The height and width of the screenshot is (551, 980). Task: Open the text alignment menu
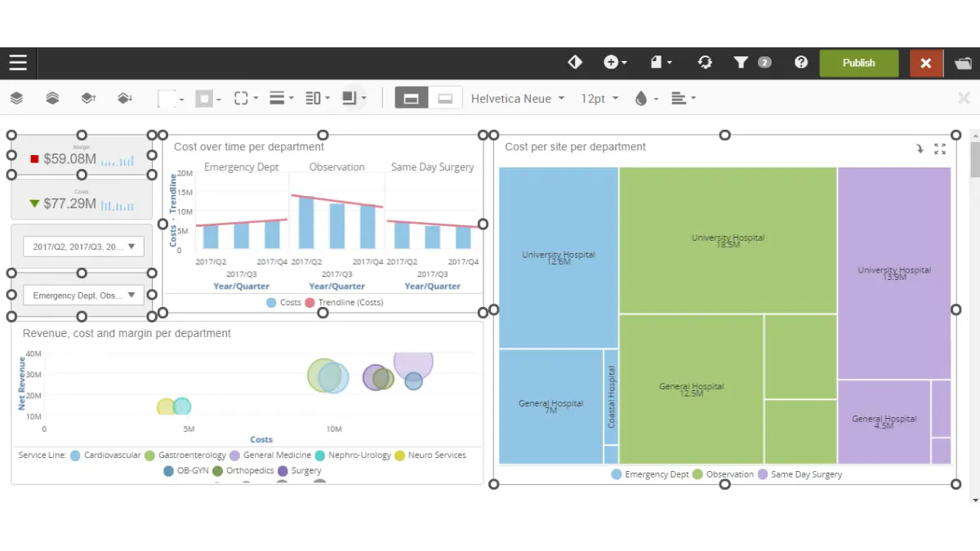(683, 98)
